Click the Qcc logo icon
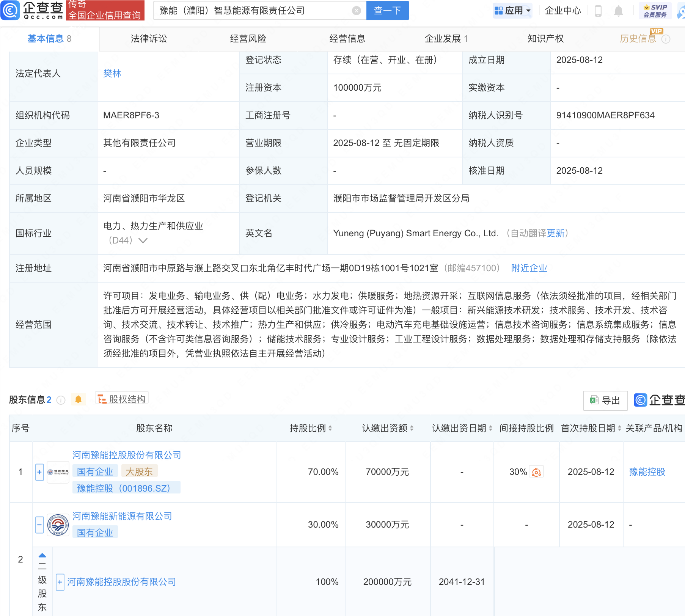Image resolution: width=685 pixels, height=616 pixels. 10,10
